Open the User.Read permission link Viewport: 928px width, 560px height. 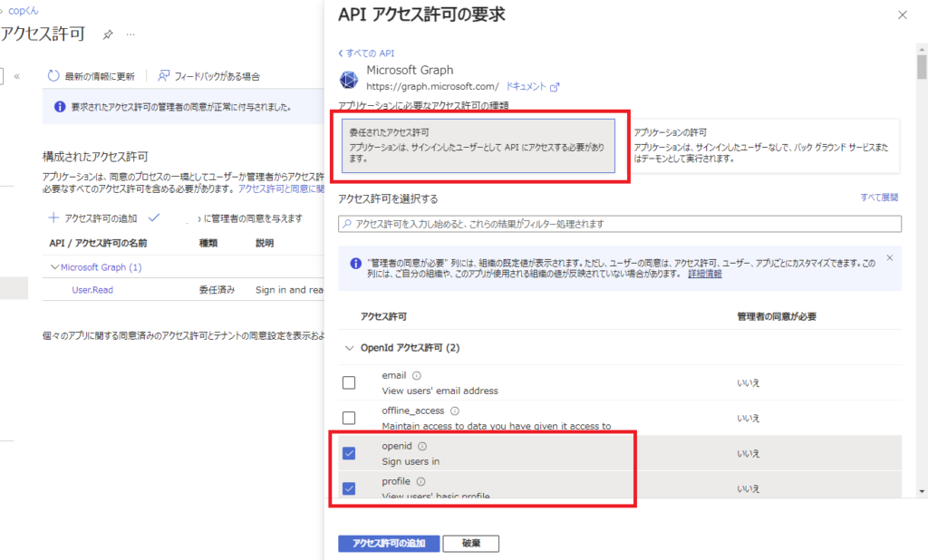pos(92,290)
